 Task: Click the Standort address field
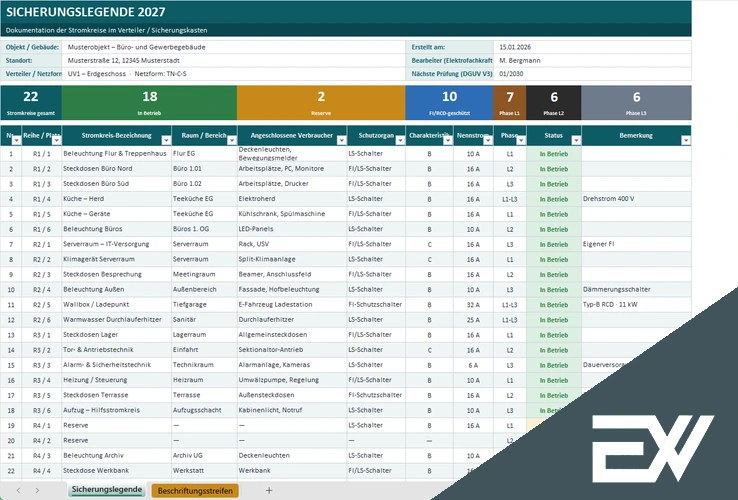click(x=233, y=60)
